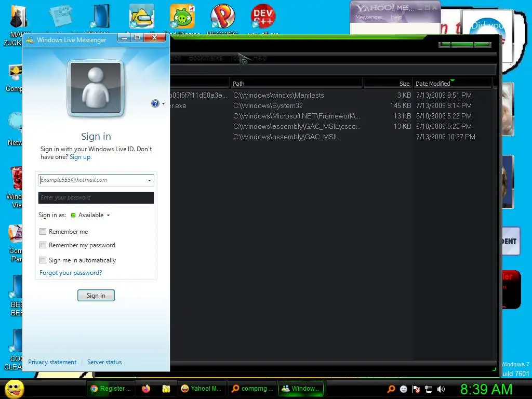
Task: Open the volume speaker tray icon
Action: point(441,389)
